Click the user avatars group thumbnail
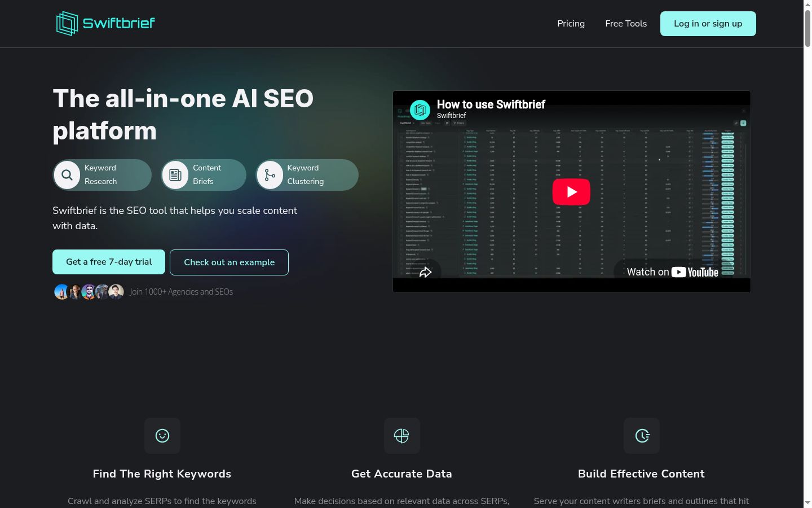Image resolution: width=812 pixels, height=508 pixels. (x=89, y=292)
